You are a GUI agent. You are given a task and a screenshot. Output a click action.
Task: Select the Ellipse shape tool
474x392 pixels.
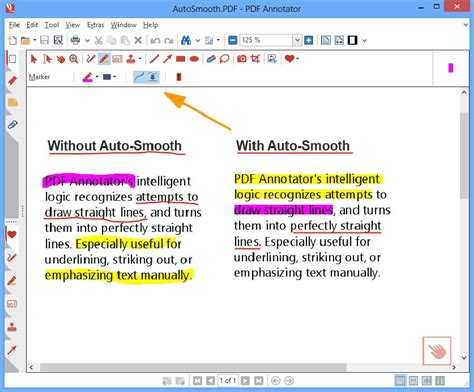pyautogui.click(x=194, y=59)
